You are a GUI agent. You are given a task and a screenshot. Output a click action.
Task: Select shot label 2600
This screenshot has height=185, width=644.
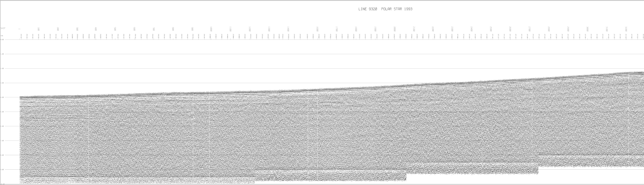[510, 29]
